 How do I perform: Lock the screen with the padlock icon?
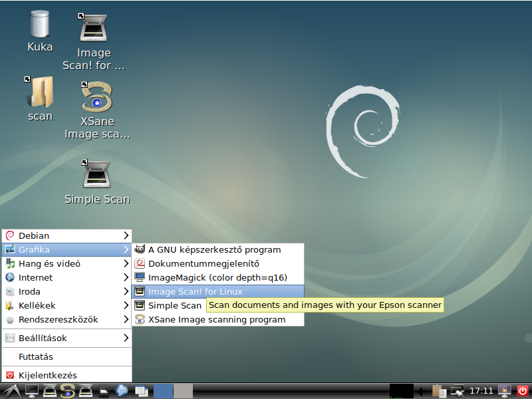pos(505,391)
